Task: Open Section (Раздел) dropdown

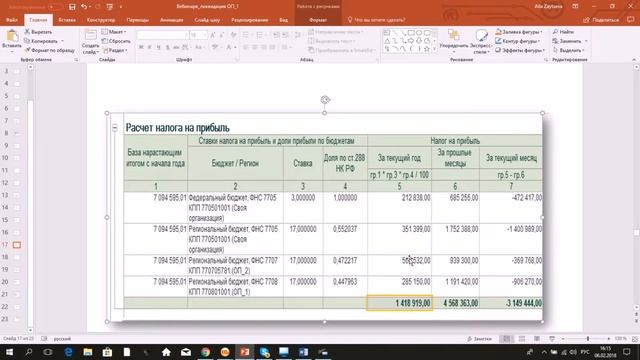Action: (116, 50)
